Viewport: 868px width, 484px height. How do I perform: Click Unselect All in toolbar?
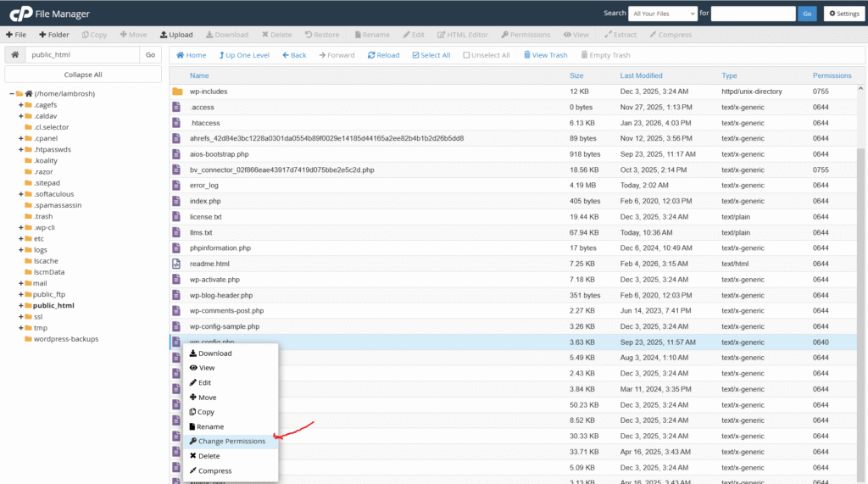(486, 55)
